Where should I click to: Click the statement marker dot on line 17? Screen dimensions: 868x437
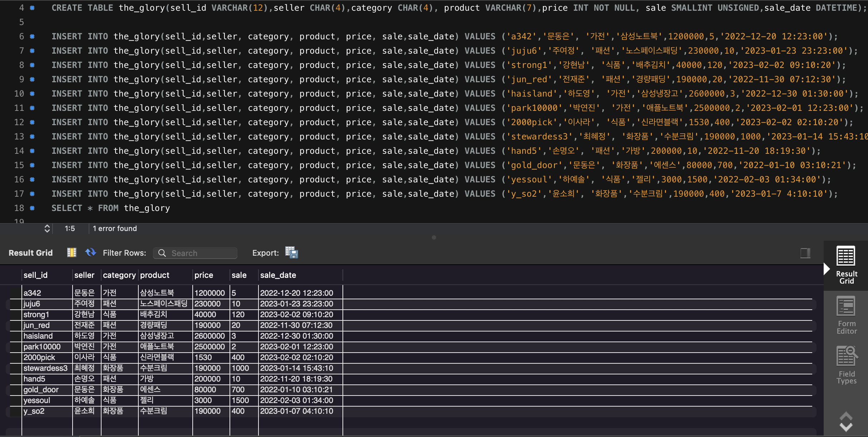(32, 194)
